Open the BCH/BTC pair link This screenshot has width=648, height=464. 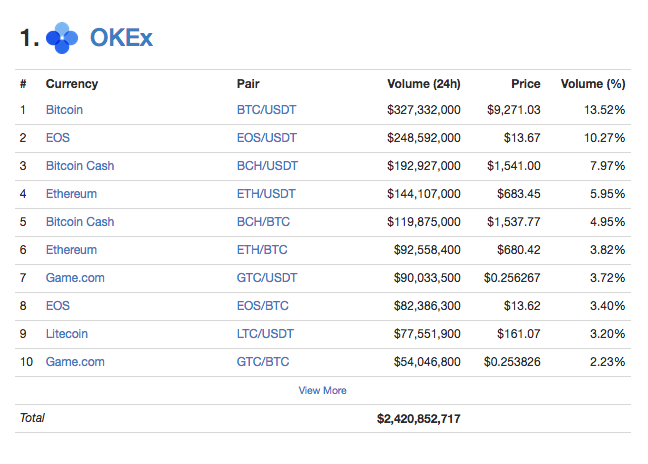point(263,222)
